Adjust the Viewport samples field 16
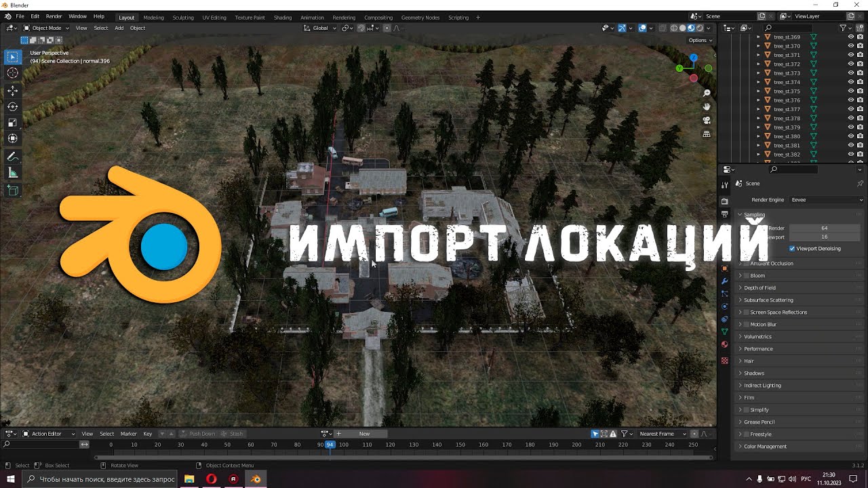Screen dimensions: 868x488 click(825, 237)
